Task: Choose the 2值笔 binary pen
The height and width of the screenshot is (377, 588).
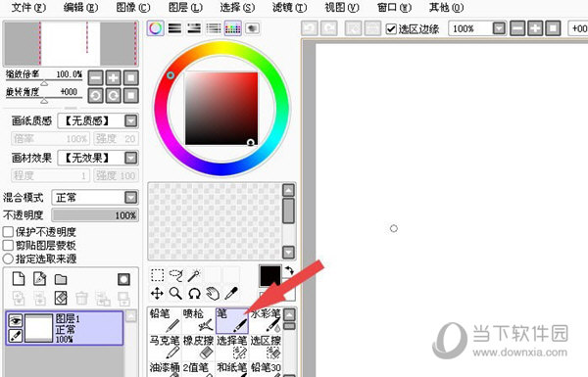Action: point(198,369)
